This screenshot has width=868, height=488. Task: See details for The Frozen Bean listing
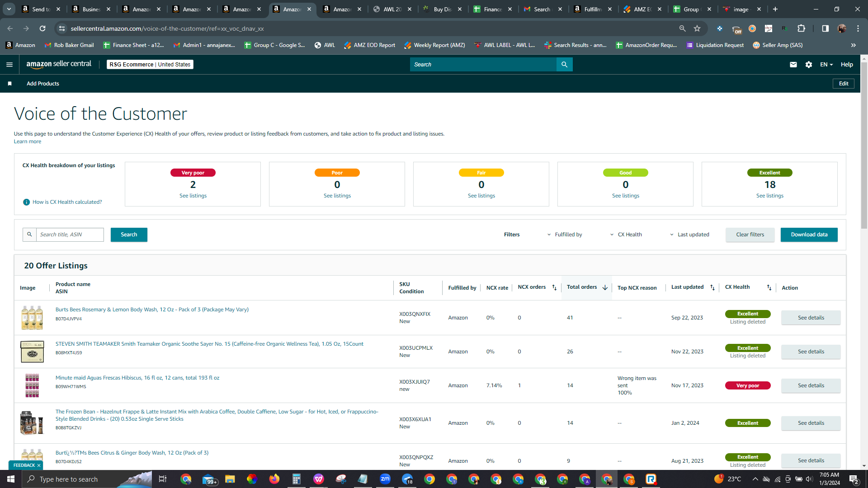[x=811, y=423]
